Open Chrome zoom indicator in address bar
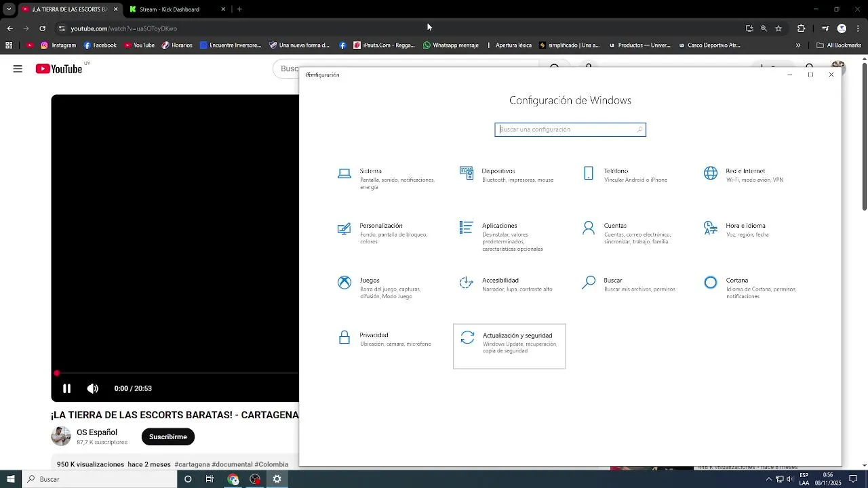The width and height of the screenshot is (868, 488). pos(764,28)
